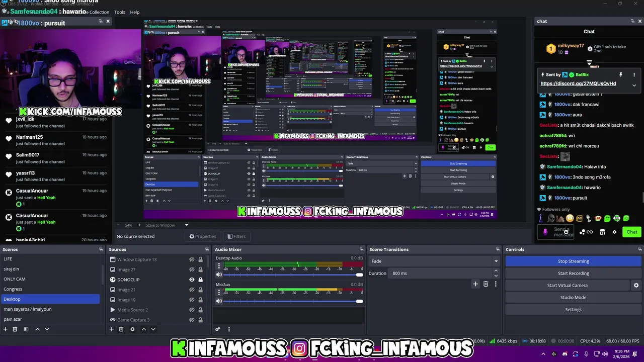Undock the Sources panel
Viewport: 644px width, 362px height.
click(x=207, y=249)
